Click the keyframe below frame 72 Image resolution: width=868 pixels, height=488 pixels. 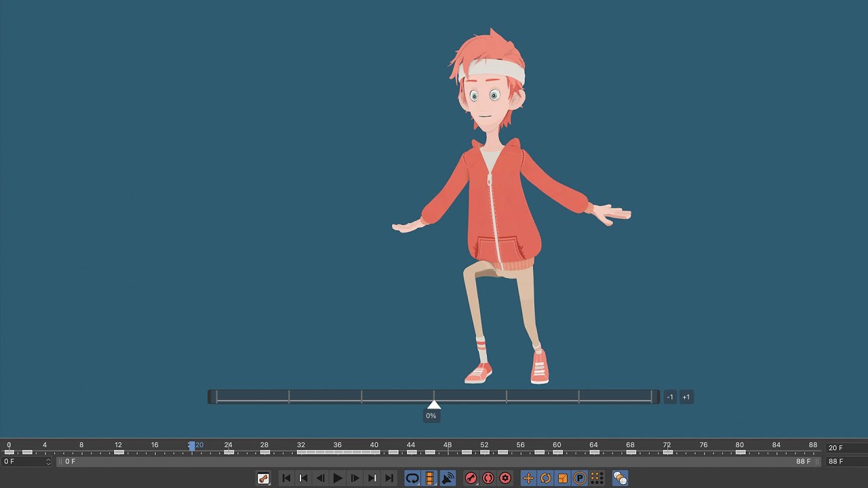pos(667,452)
